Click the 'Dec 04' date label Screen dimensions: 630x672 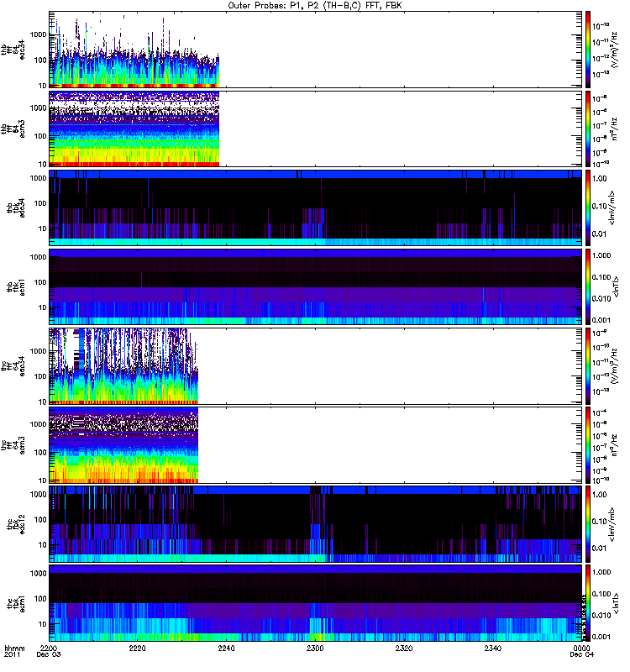[581, 654]
